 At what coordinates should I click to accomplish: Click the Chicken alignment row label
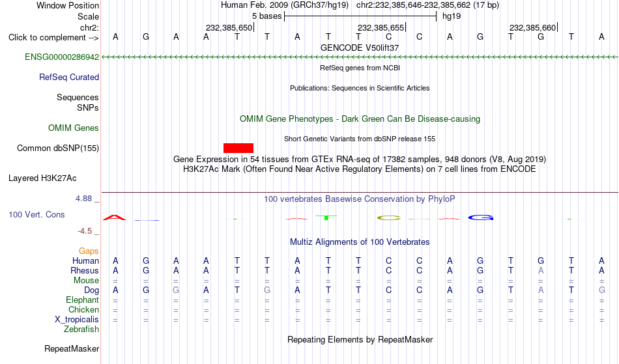pos(83,309)
